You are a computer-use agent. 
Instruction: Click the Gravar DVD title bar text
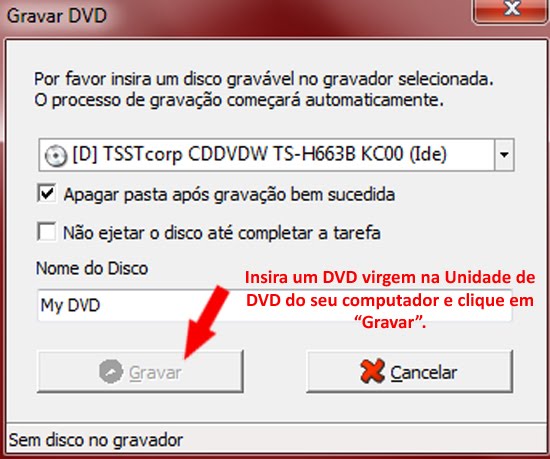[x=57, y=15]
